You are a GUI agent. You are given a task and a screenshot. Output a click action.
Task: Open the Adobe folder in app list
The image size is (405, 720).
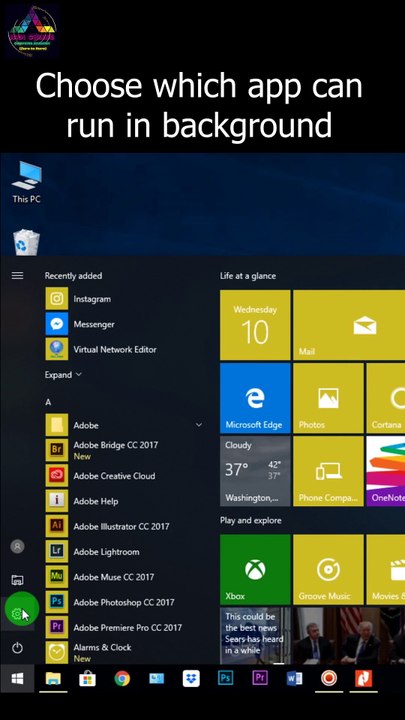(x=124, y=425)
